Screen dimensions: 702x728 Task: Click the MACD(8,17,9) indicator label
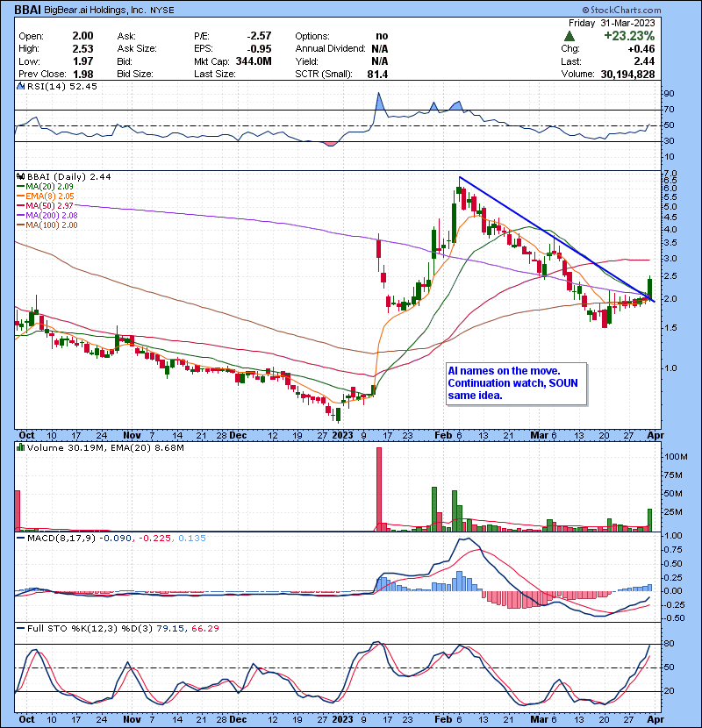click(x=61, y=539)
